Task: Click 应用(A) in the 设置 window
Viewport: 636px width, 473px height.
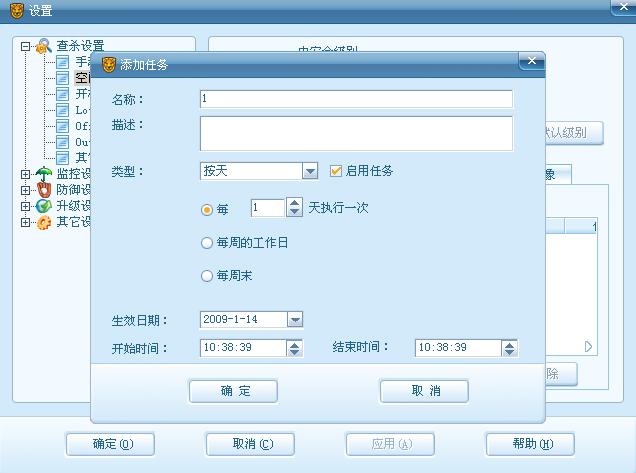Action: 390,444
